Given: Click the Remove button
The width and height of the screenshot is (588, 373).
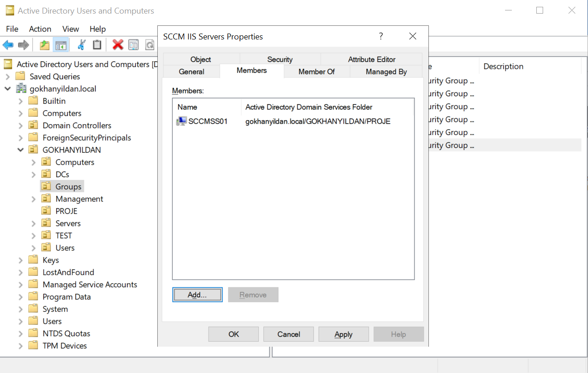Looking at the screenshot, I should (x=253, y=295).
